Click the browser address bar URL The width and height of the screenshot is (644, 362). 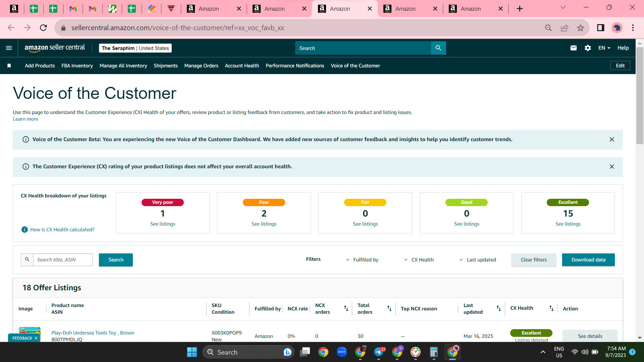coord(178,28)
